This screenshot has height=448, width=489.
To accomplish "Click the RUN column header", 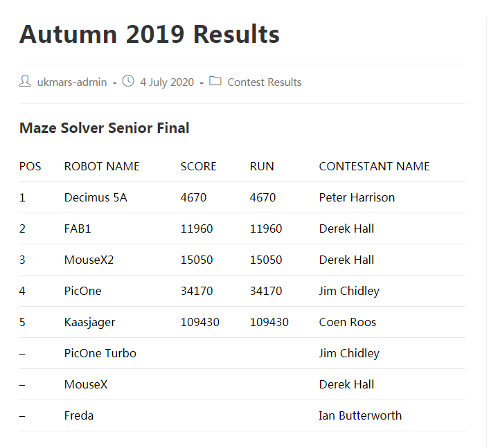I will click(262, 166).
